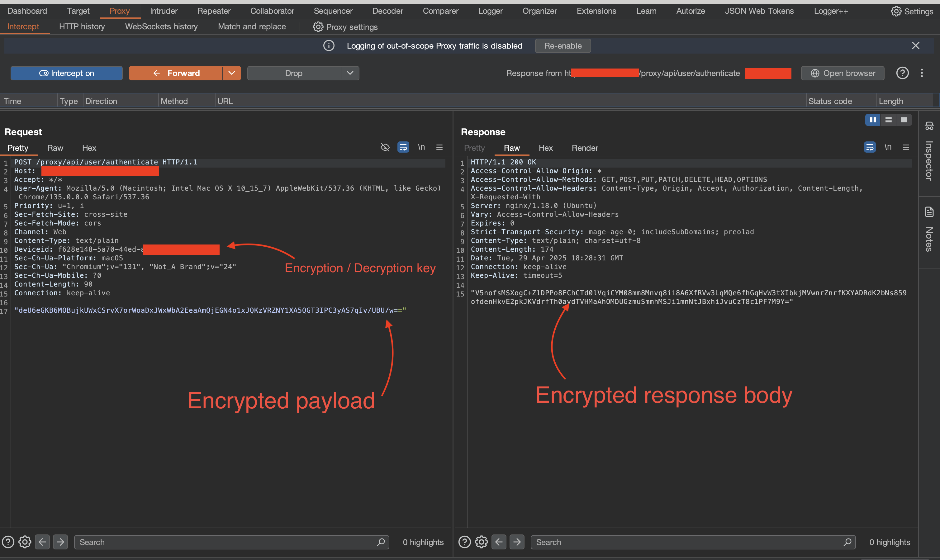The image size is (940, 560).
Task: Open the Collaborator tab
Action: pyautogui.click(x=272, y=11)
